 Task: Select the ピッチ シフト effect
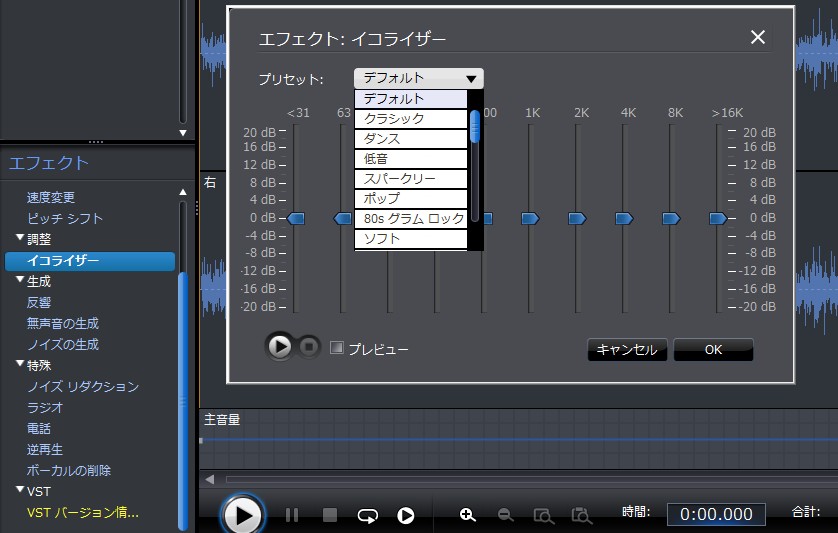65,218
